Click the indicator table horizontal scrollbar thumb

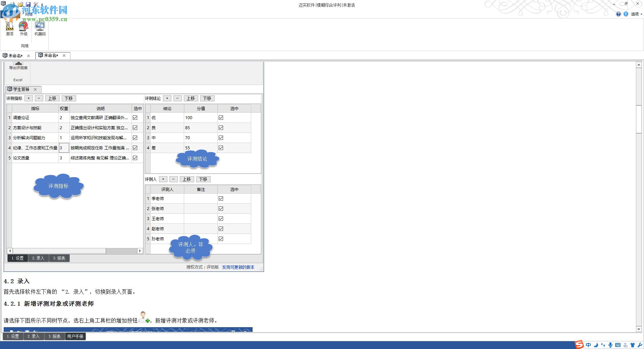pos(59,251)
